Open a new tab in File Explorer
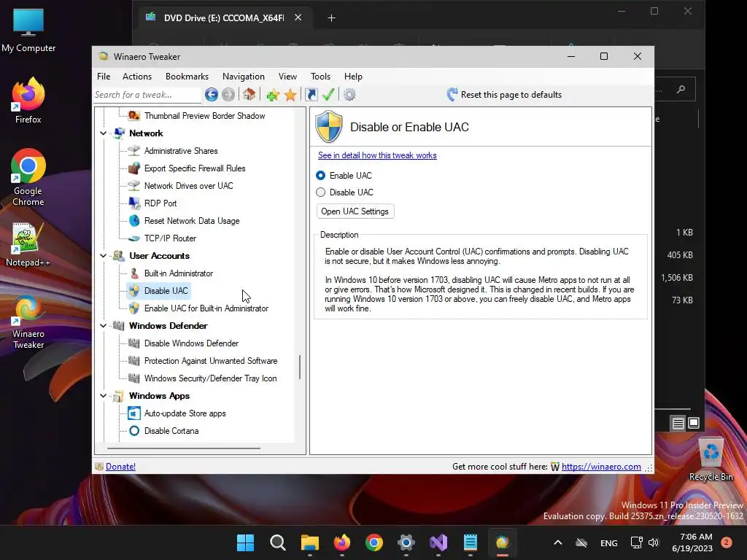 tap(332, 18)
